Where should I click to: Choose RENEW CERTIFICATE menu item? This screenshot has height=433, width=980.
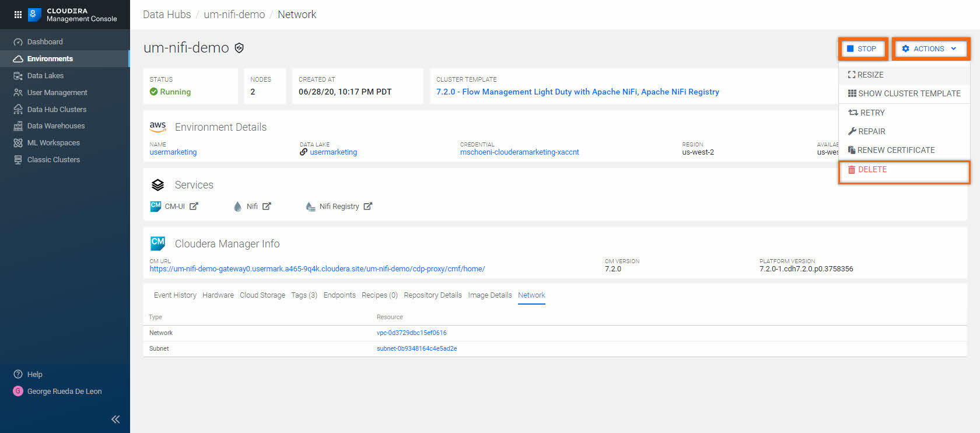[x=904, y=150]
